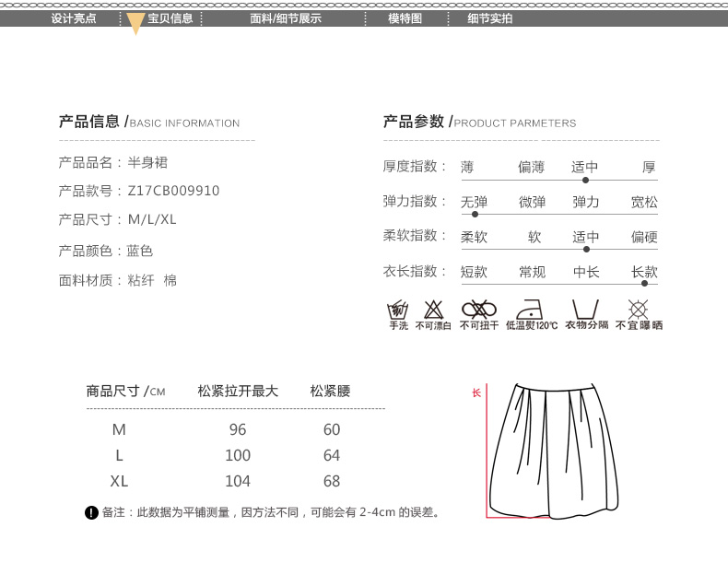728x574 pixels.
Task: Click the 备注 measurement note text
Action: (x=271, y=513)
